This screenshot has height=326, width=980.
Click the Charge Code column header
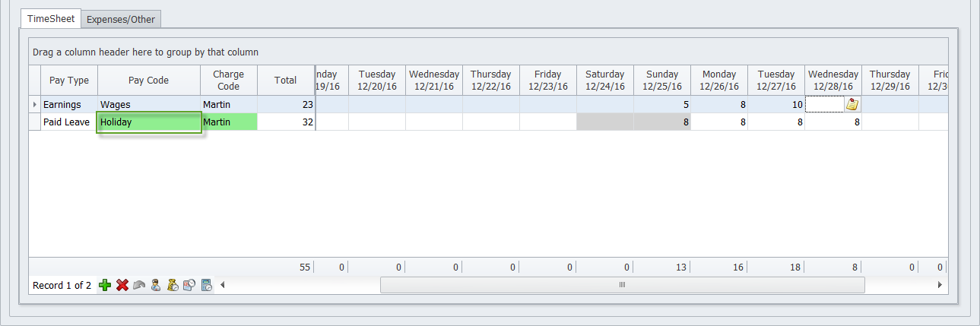click(229, 81)
